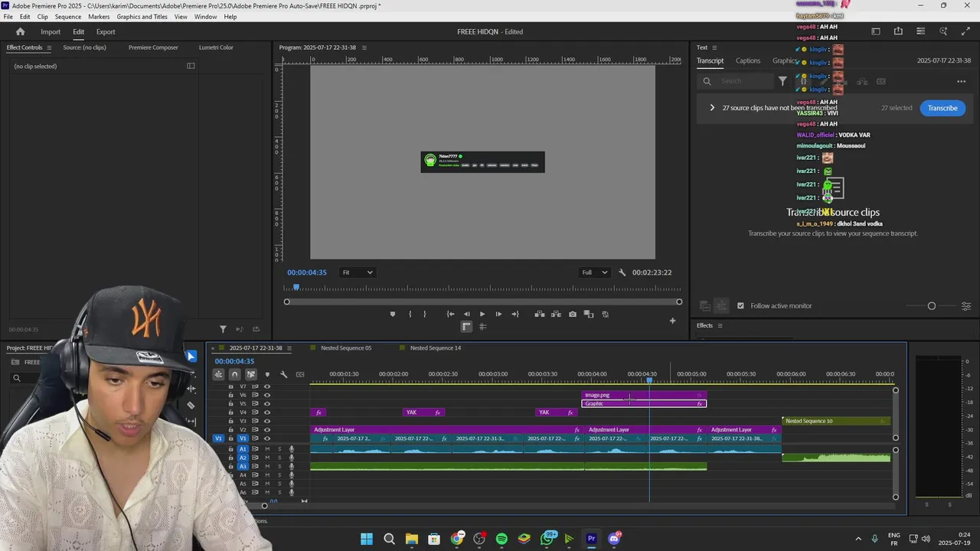
Task: Click Mark In button in Program monitor
Action: (x=410, y=314)
